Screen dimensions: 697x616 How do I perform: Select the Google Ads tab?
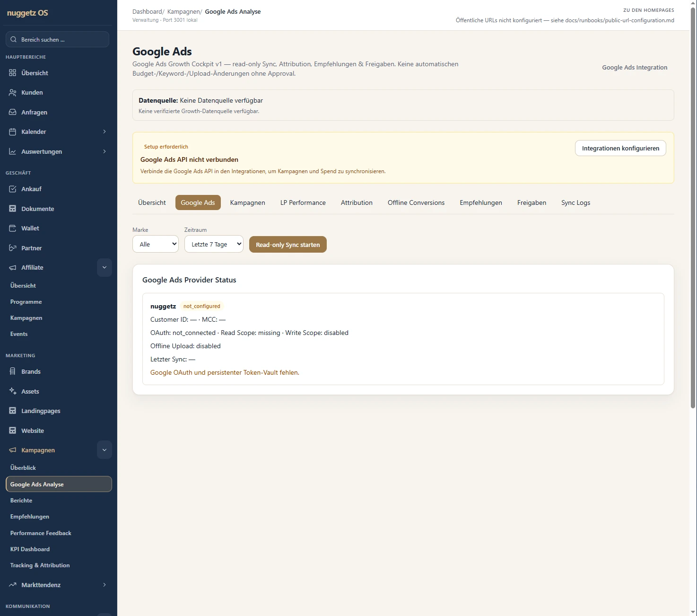point(198,202)
